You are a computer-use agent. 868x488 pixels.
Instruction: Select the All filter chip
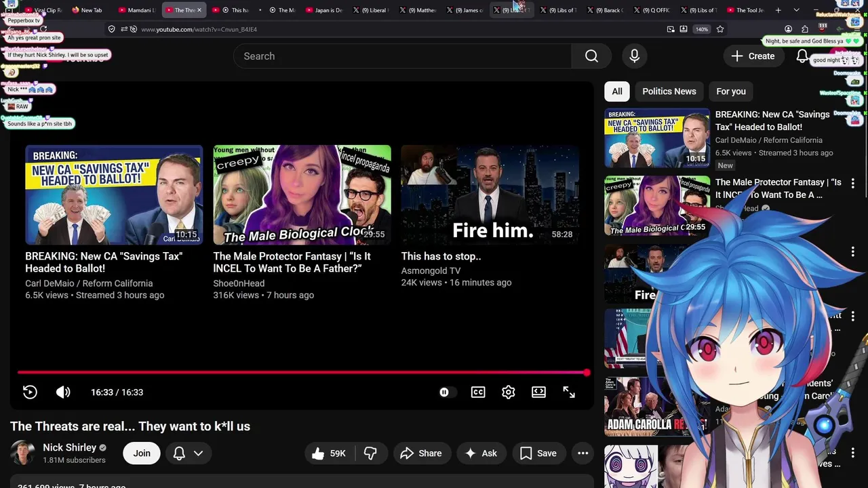pos(617,91)
